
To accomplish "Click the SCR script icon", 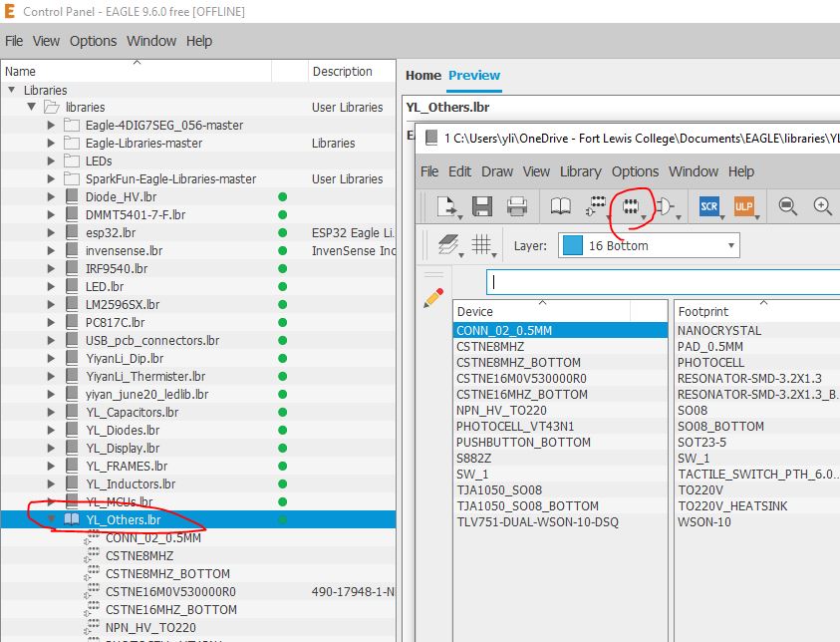I will point(708,206).
